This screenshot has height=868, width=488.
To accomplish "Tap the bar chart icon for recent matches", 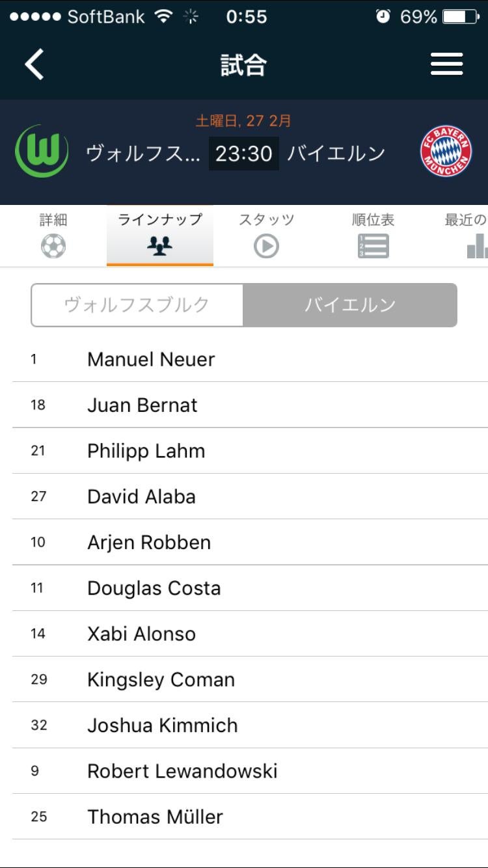I will pos(477,247).
